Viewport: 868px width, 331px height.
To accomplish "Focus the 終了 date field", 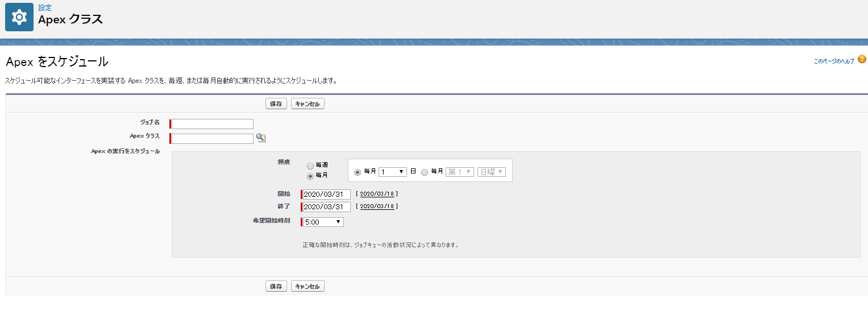I will coord(326,207).
